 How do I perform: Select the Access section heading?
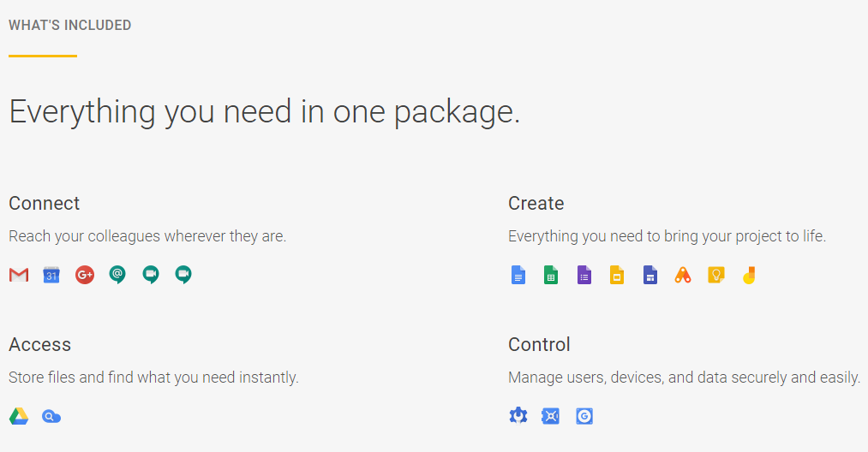point(40,344)
